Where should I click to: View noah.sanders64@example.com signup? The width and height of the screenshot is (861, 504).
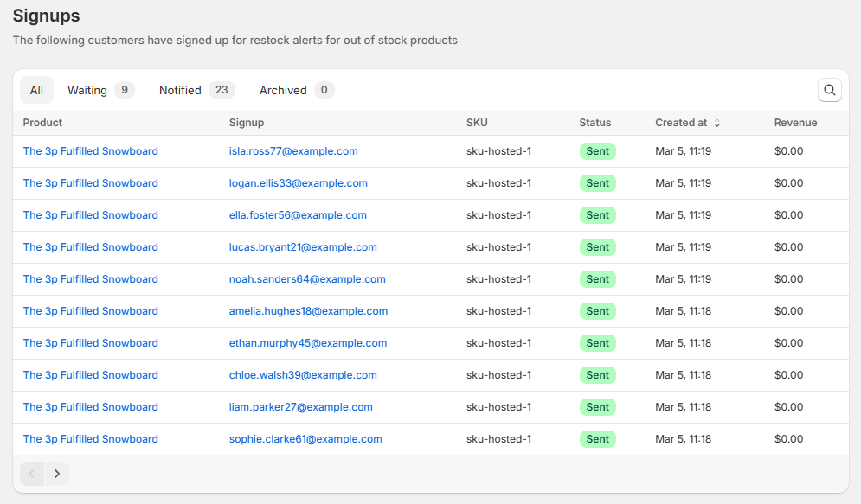307,279
